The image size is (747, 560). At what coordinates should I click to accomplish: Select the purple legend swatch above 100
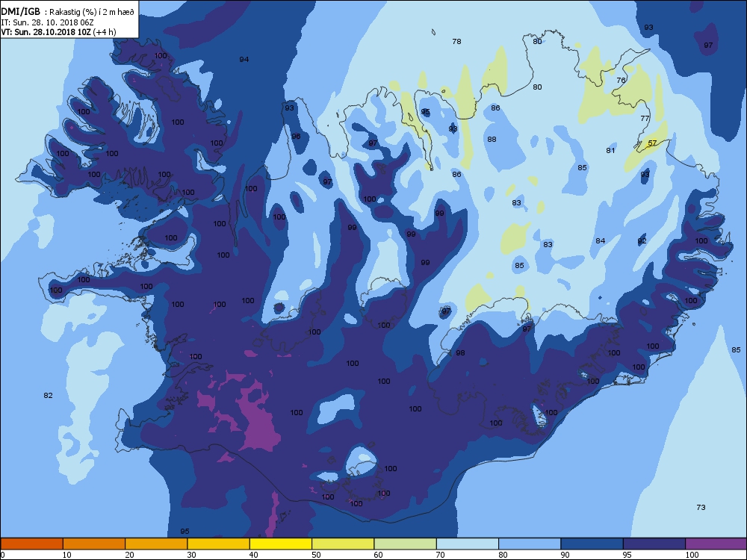[x=716, y=544]
